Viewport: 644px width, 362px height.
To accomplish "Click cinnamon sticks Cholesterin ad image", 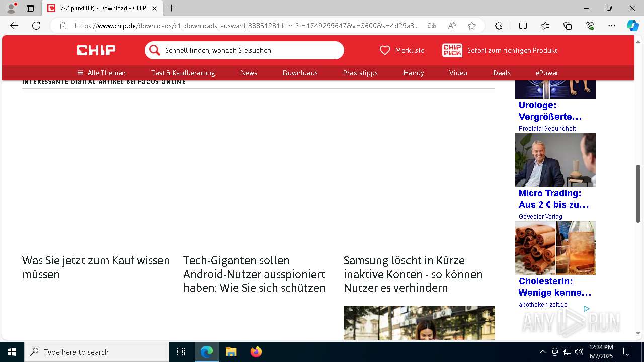I will (x=555, y=248).
